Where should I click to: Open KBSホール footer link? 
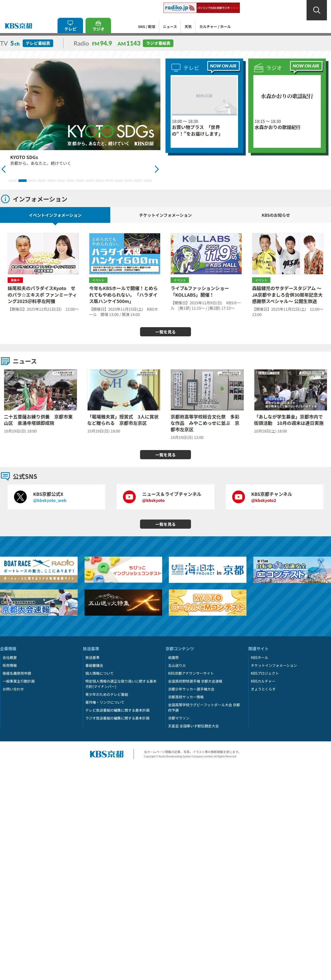click(x=259, y=657)
